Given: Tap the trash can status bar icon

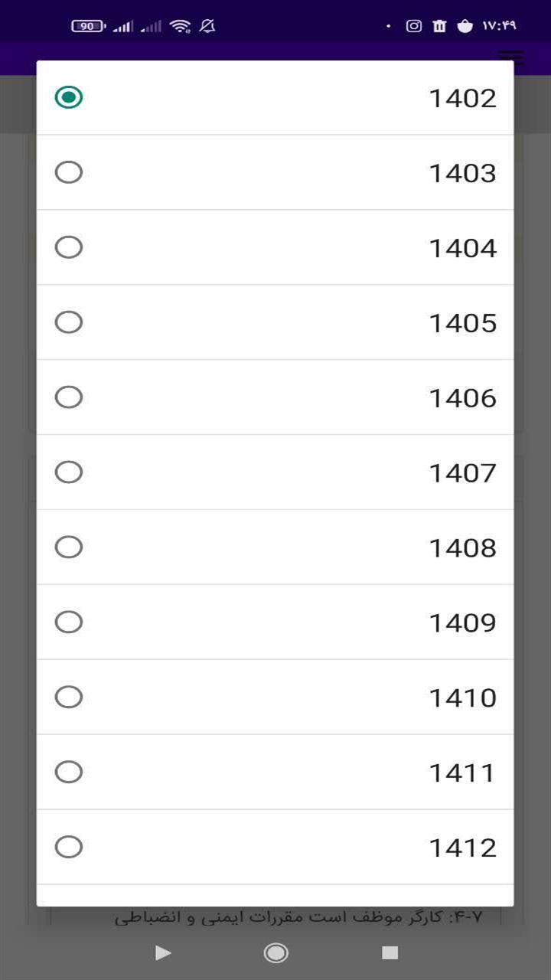Looking at the screenshot, I should (439, 26).
